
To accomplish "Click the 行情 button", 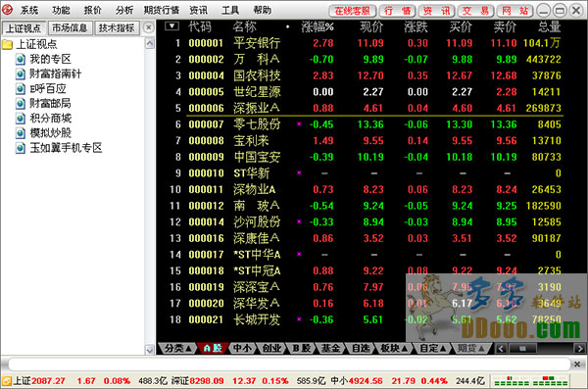I will 397,11.
